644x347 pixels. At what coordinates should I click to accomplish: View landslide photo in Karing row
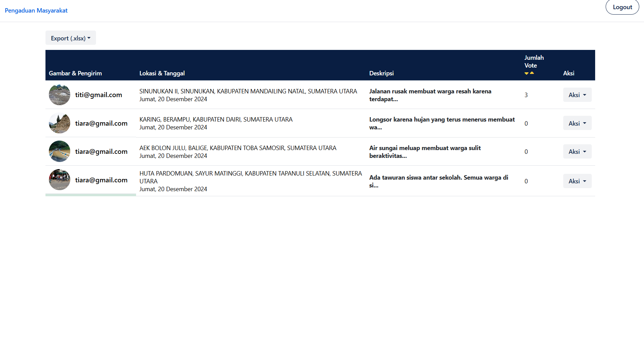tap(59, 123)
